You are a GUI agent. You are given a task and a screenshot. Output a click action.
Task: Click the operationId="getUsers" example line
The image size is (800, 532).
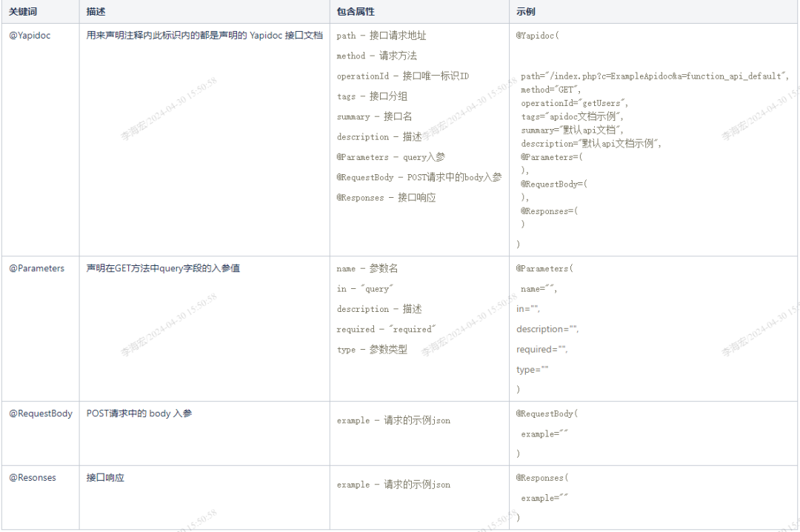575,103
